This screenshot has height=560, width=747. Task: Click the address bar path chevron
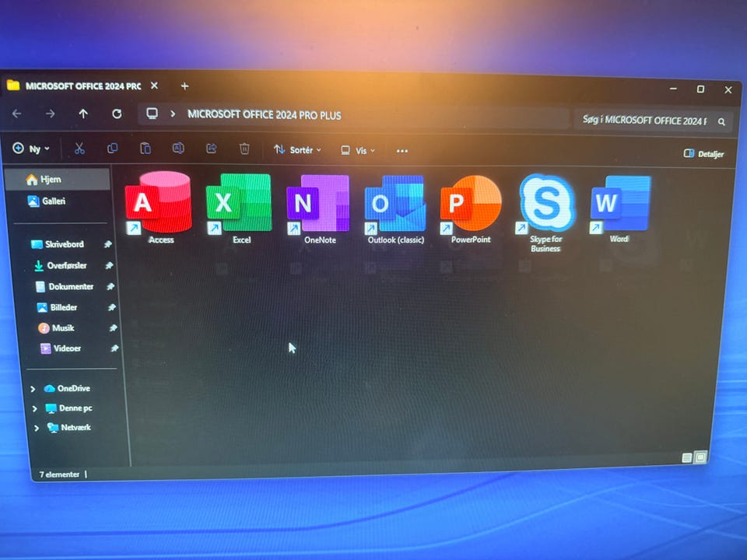pyautogui.click(x=173, y=114)
